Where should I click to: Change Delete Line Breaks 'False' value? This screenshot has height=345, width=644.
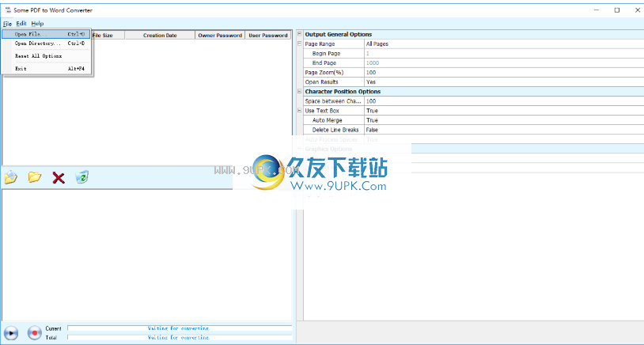tap(504, 130)
